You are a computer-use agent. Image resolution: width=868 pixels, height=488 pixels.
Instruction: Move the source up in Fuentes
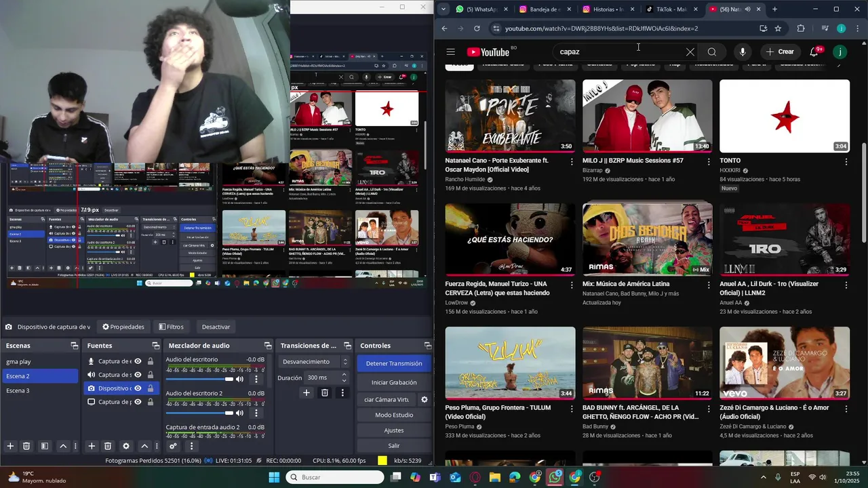(x=144, y=446)
